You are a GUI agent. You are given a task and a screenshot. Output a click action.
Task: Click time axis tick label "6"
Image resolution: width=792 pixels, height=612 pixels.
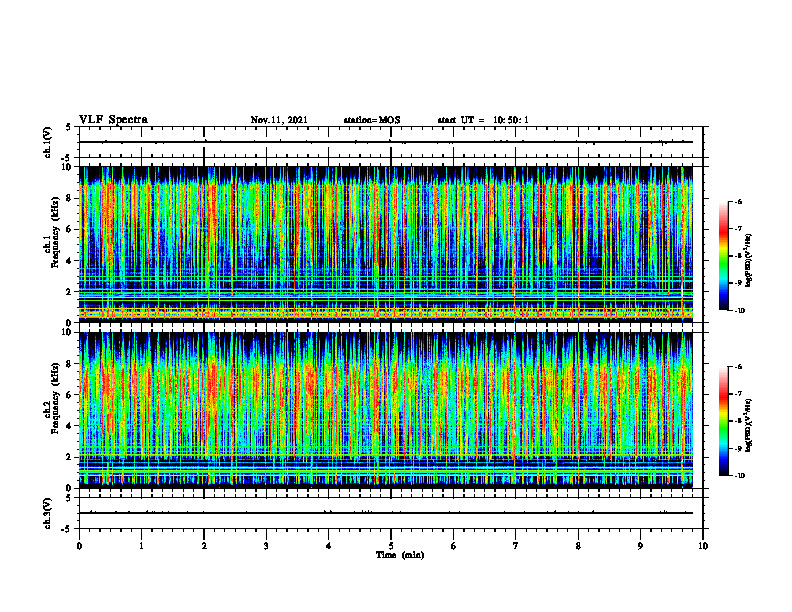tap(454, 546)
